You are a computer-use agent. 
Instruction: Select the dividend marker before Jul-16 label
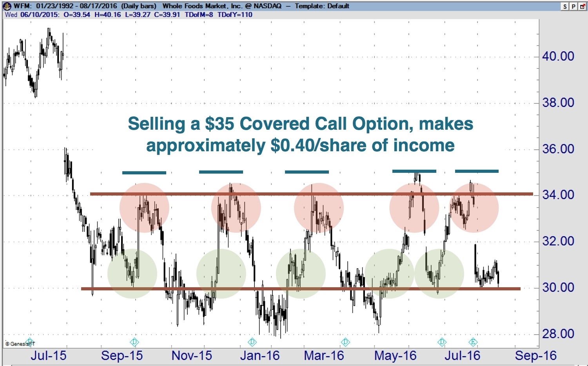(442, 342)
